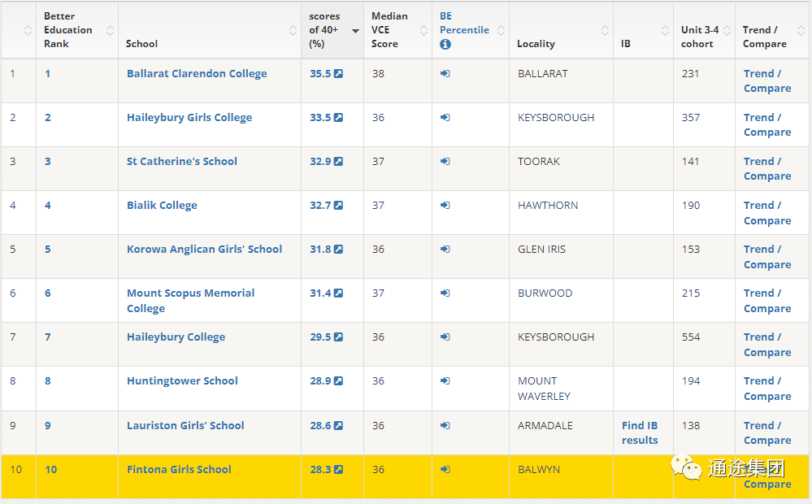Viewport: 812px width, 504px height.
Task: Open Bialik College school page
Action: click(162, 206)
